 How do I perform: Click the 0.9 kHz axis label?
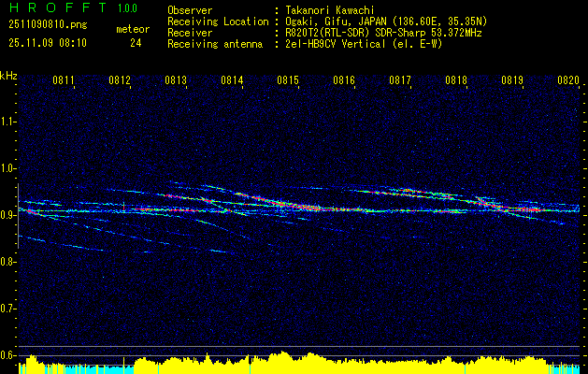click(x=7, y=215)
